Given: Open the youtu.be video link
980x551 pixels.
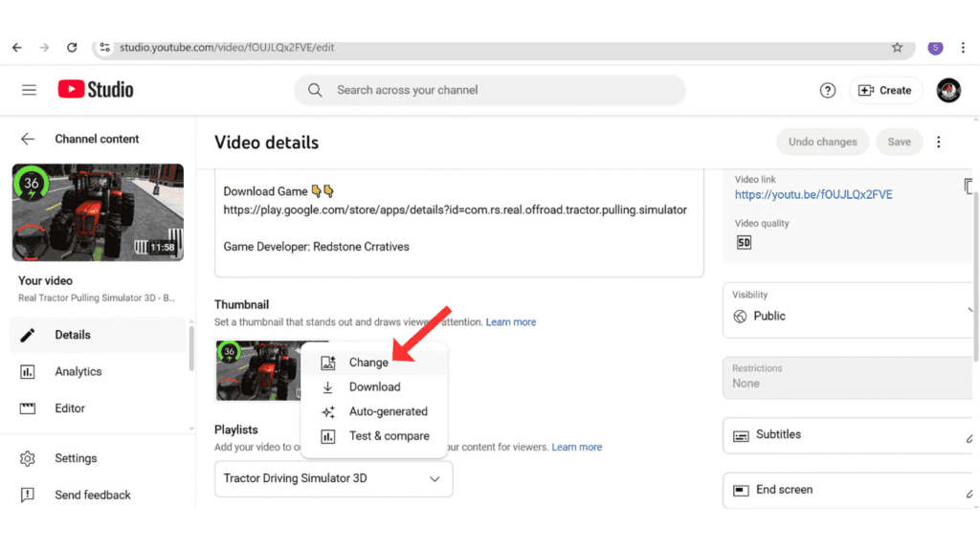Looking at the screenshot, I should [815, 194].
